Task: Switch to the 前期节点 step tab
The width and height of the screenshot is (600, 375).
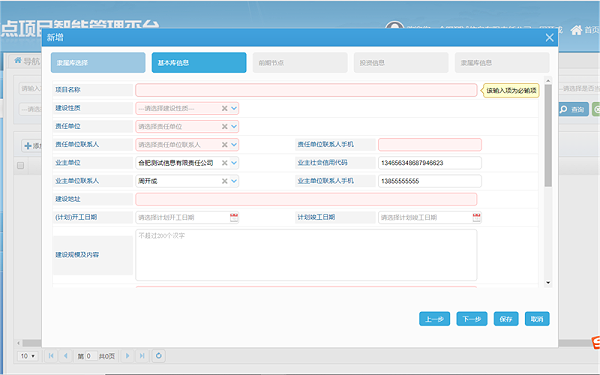Action: [300, 63]
